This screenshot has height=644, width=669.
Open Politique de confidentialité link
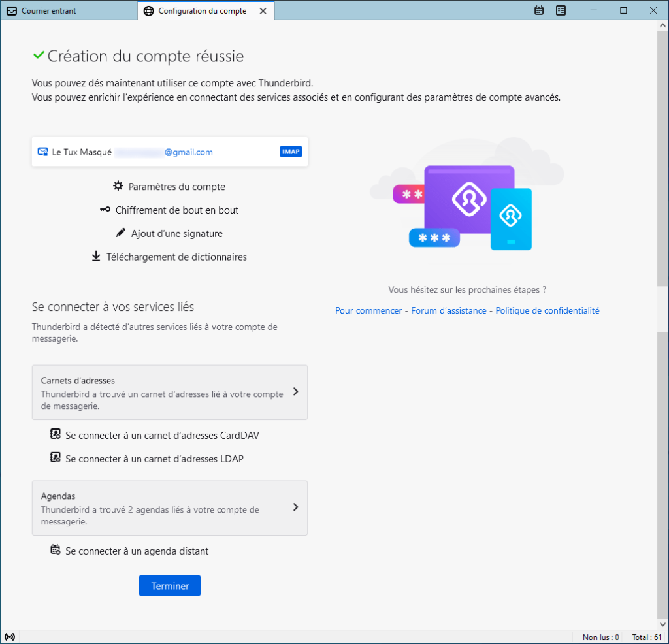pos(547,310)
